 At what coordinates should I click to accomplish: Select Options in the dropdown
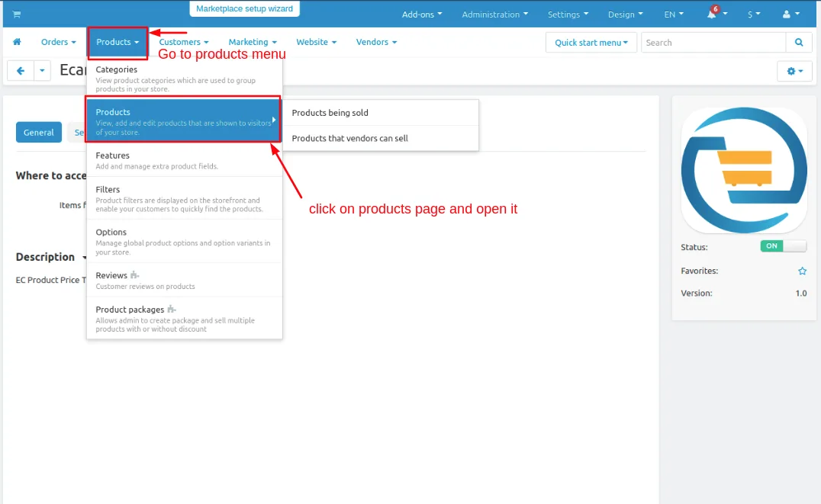click(185, 241)
